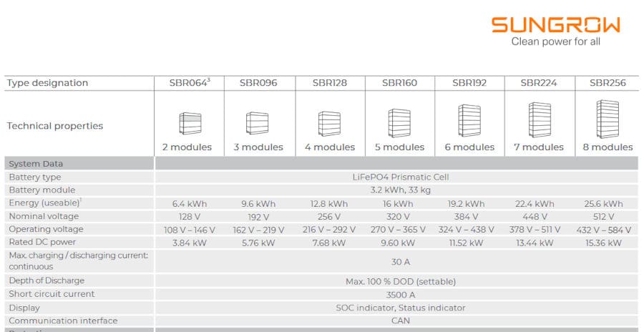Click the Short circuit current row label

[x=52, y=294]
